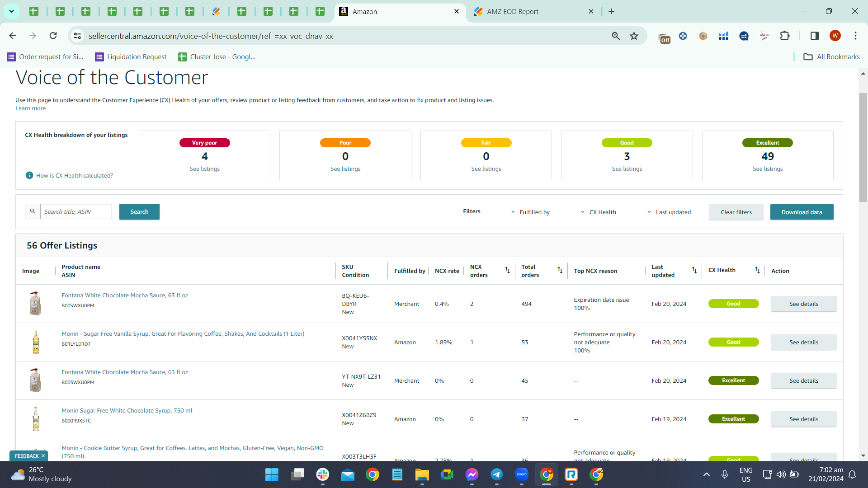Open How is CX Health calculated link
The height and width of the screenshot is (488, 868).
tap(75, 176)
